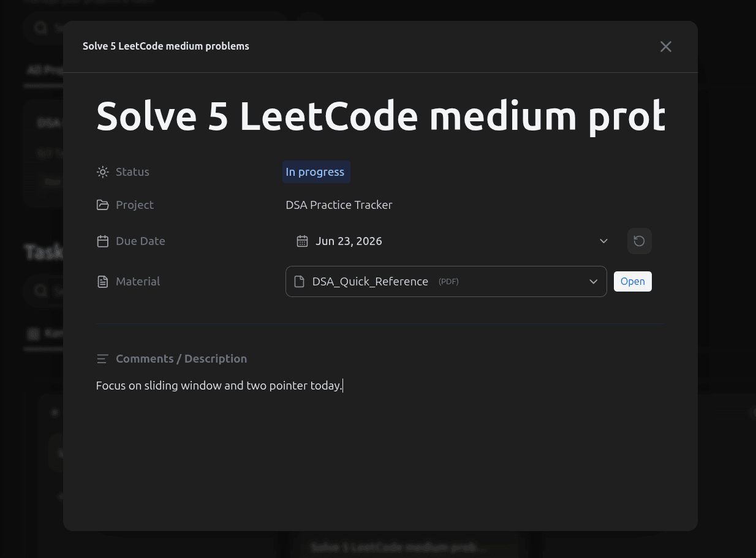This screenshot has height=558, width=756.
Task: Expand the Material dropdown chevron
Action: [x=593, y=282]
